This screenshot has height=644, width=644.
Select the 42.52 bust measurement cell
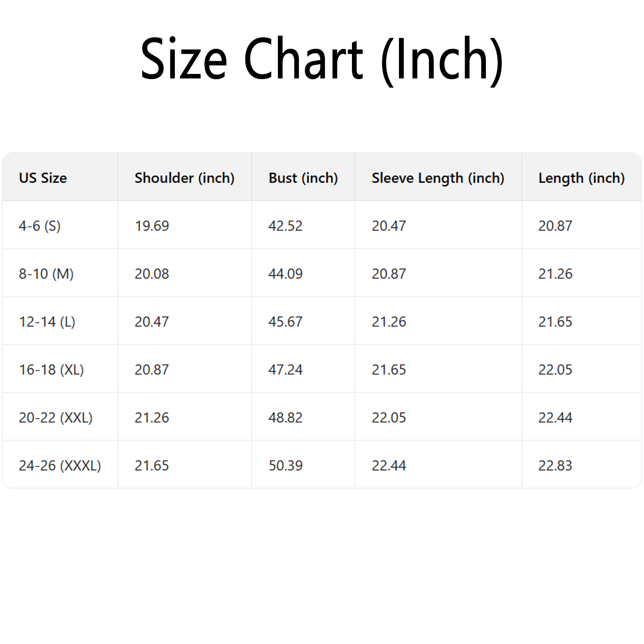(x=285, y=226)
